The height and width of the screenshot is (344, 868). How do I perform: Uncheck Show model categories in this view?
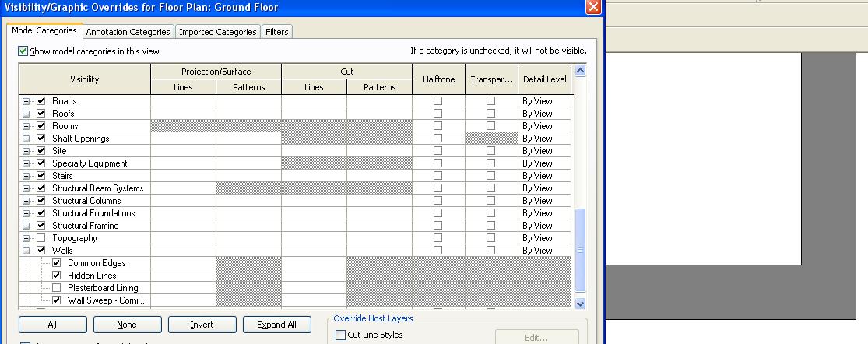point(23,51)
